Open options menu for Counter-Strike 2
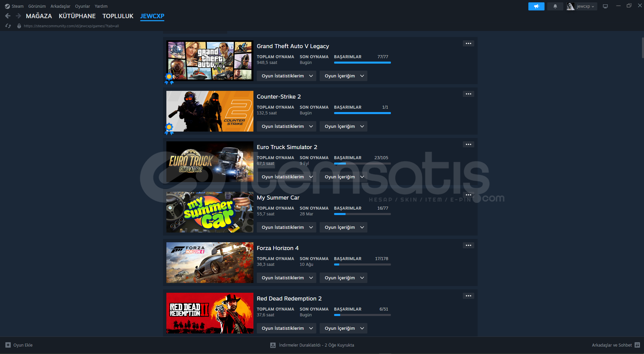644x354 pixels. 469,94
